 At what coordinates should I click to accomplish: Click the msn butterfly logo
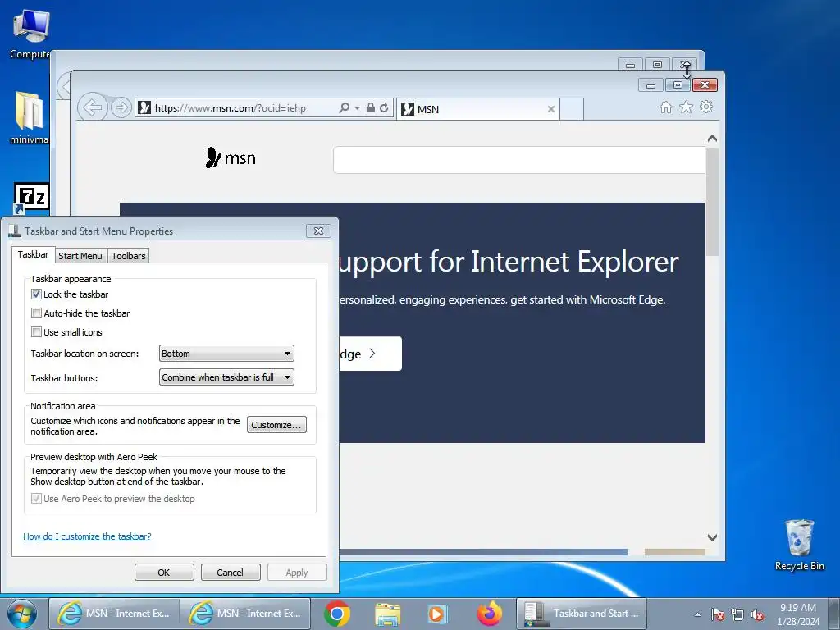(231, 158)
